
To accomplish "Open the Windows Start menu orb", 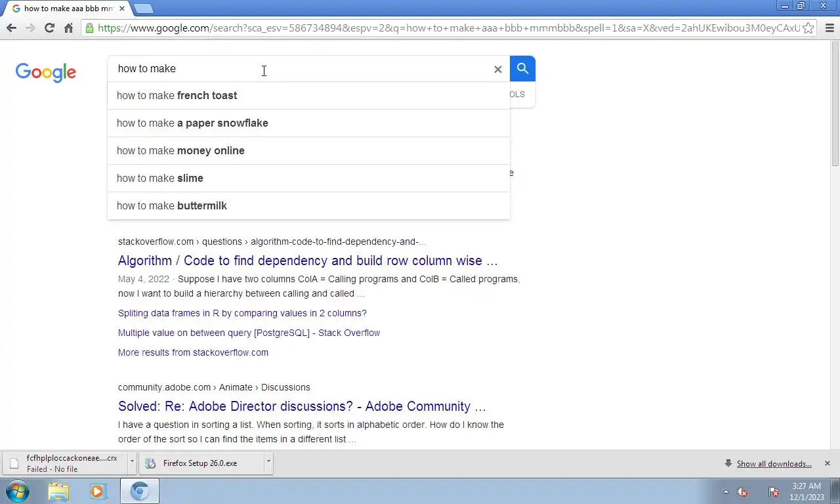I will tap(18, 491).
